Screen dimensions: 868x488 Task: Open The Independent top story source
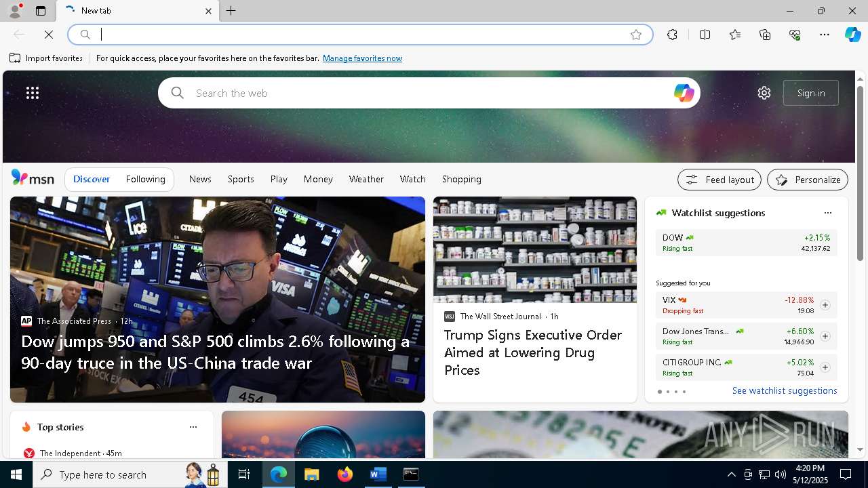pyautogui.click(x=73, y=453)
